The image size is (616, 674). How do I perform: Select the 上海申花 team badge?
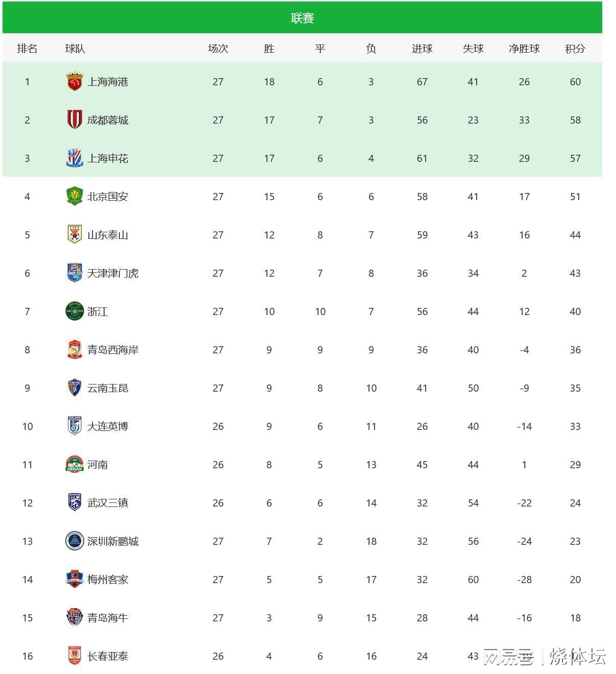[75, 158]
